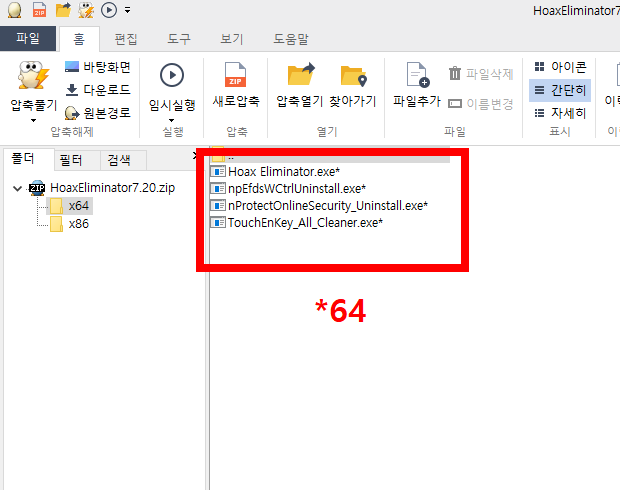Extract to 원본경로 source path

[98, 113]
